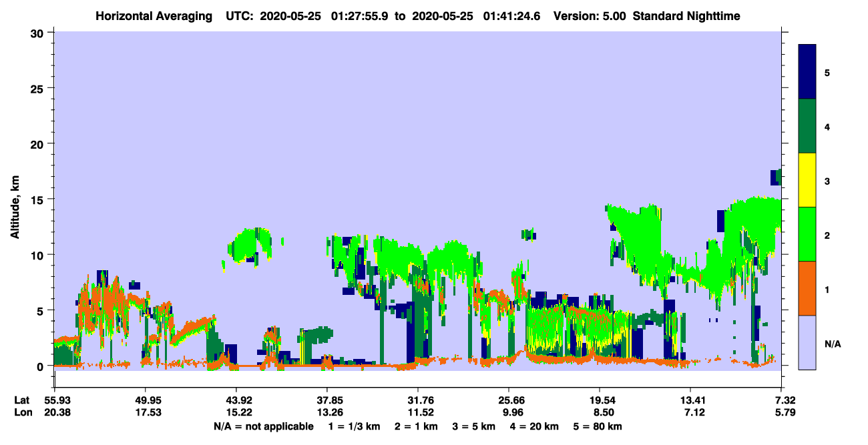Click the orange colorbar segment labeled 1
Viewport: 868px width, 445px height.
[x=807, y=288]
